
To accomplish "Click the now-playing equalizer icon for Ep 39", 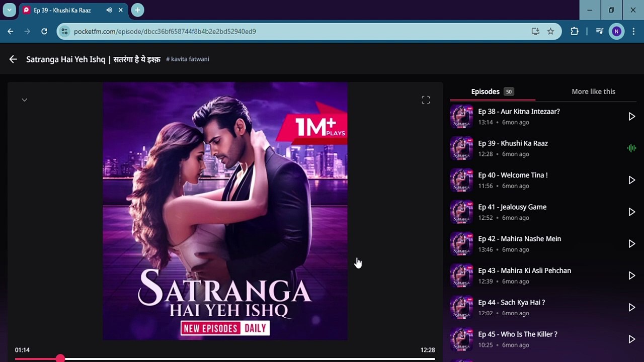I will click(631, 148).
